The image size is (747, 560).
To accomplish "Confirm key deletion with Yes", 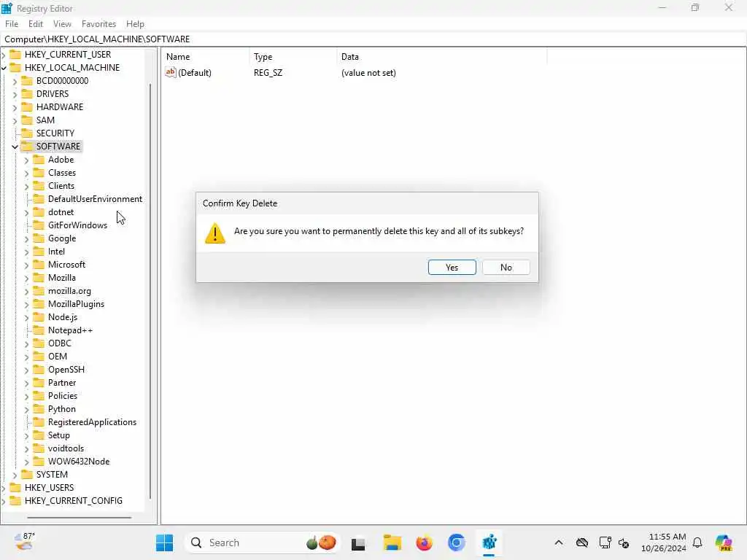I will coord(452,267).
